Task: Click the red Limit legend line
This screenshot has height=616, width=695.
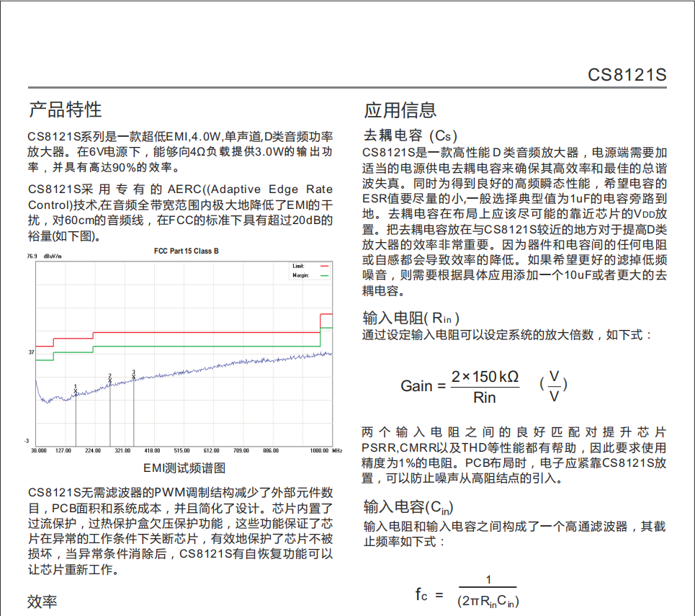Action: [x=323, y=267]
